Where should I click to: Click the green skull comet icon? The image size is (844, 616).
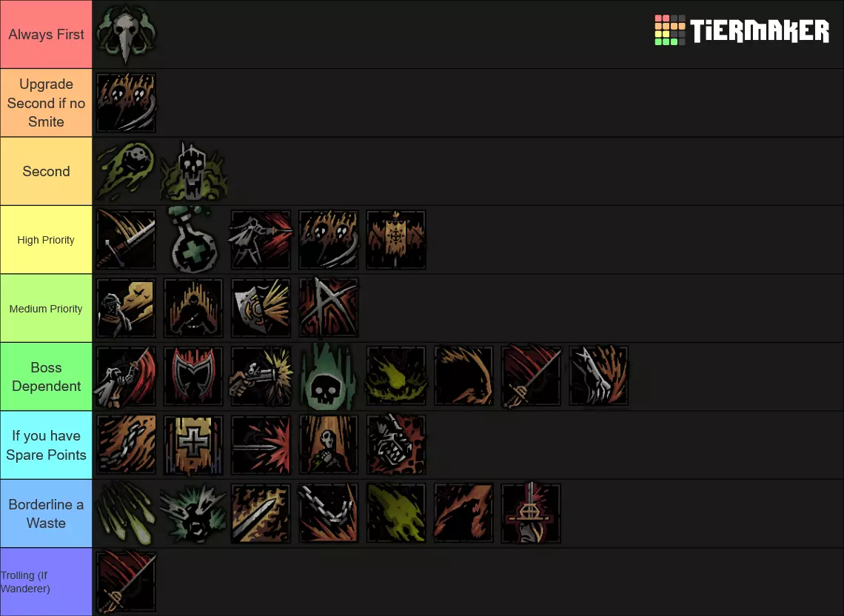[x=126, y=171]
